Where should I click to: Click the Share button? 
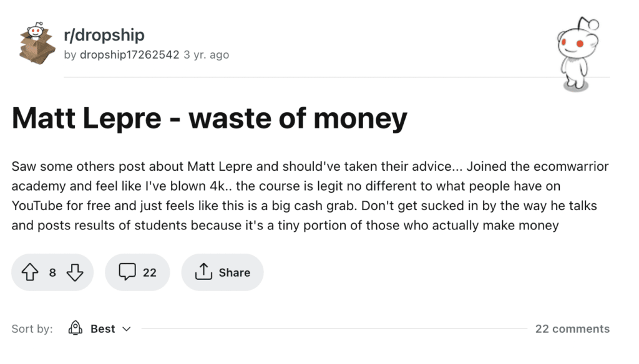pos(222,272)
